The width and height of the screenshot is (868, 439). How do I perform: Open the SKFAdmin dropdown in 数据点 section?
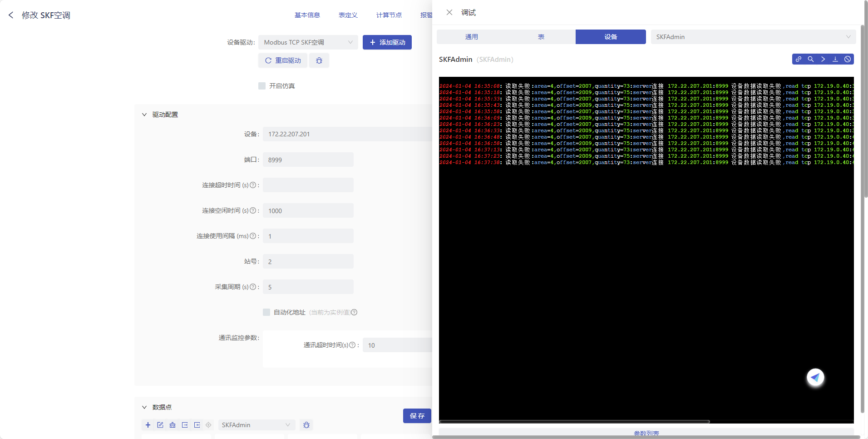point(256,425)
